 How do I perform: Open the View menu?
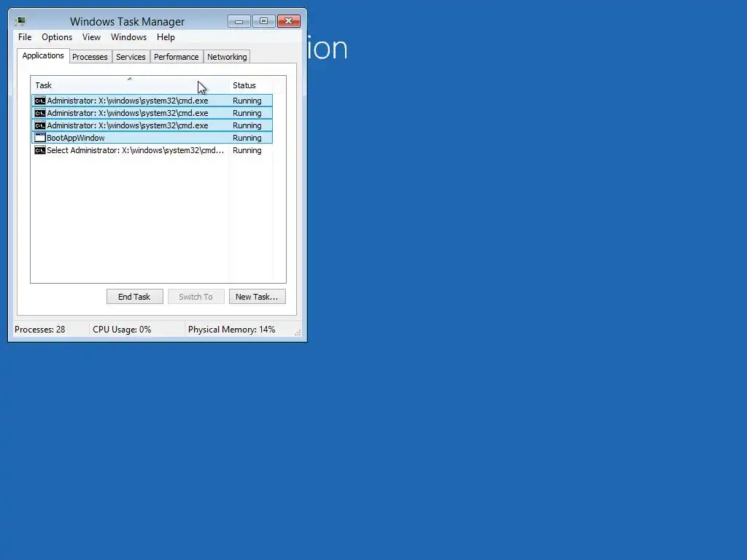coord(91,37)
